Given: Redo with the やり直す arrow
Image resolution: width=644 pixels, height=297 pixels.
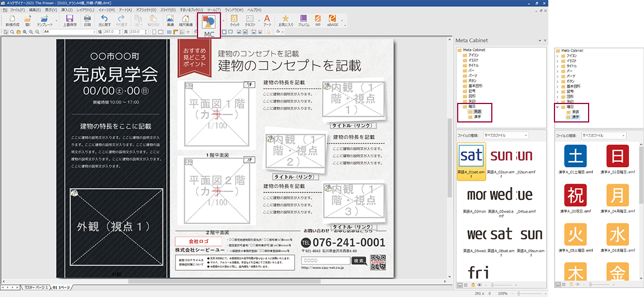Looking at the screenshot, I should click(121, 21).
